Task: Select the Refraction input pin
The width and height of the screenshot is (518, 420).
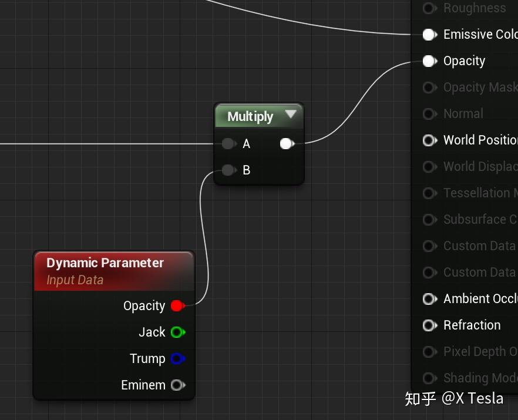Action: click(429, 325)
